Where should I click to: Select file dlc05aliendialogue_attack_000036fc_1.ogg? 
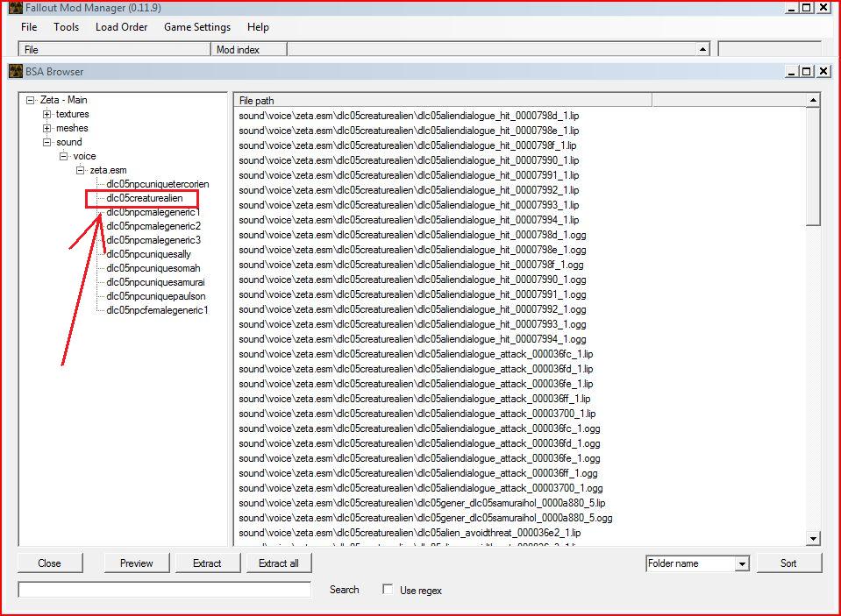tap(419, 428)
